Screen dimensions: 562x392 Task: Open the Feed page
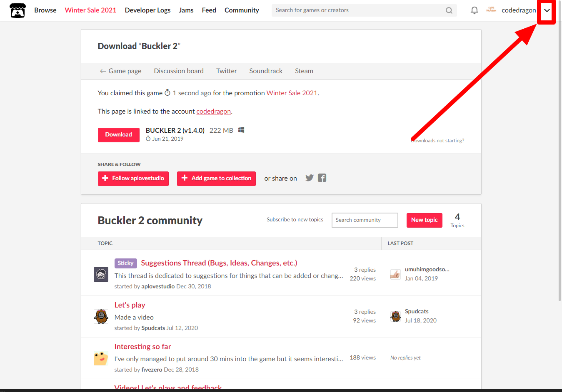[x=209, y=10]
